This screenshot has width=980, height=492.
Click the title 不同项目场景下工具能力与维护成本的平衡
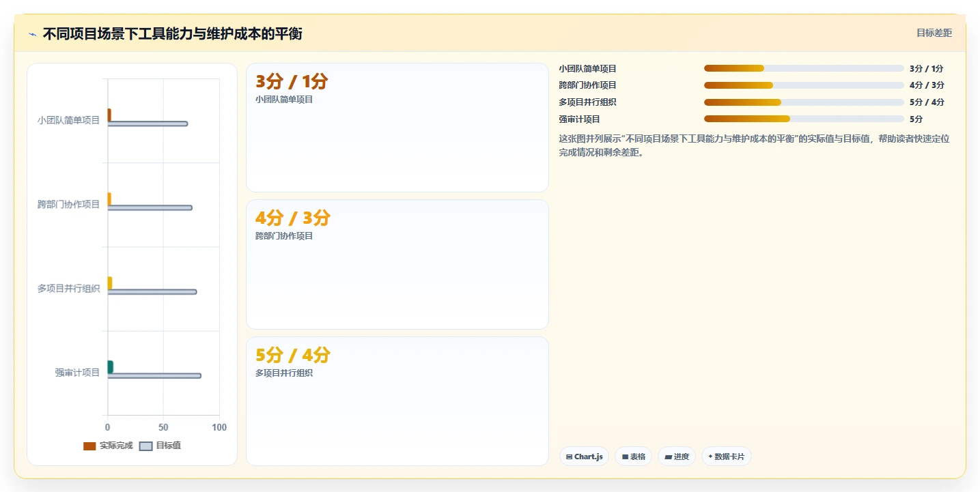[x=172, y=34]
